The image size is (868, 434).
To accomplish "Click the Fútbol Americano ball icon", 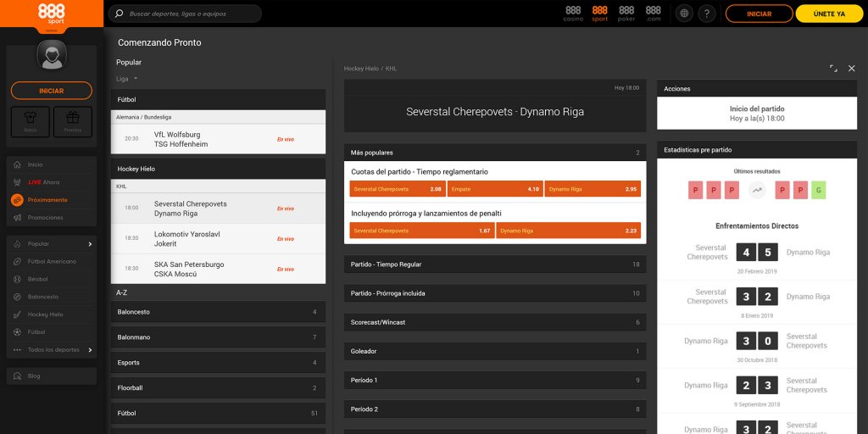I will [17, 261].
